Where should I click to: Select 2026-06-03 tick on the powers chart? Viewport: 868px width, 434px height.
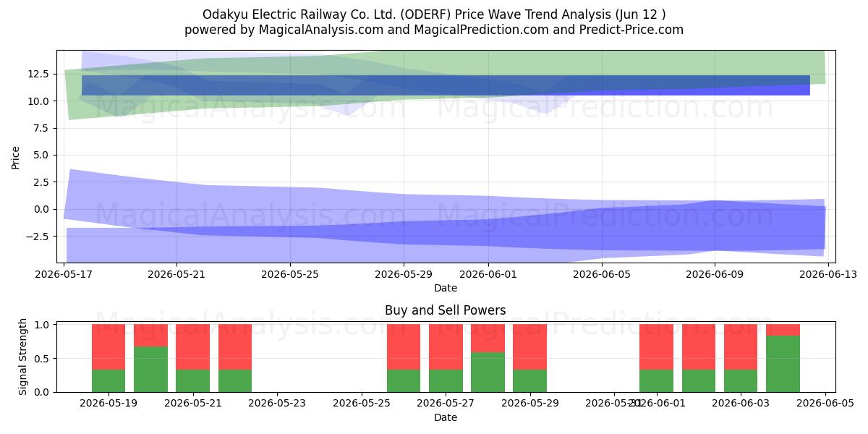click(x=741, y=404)
